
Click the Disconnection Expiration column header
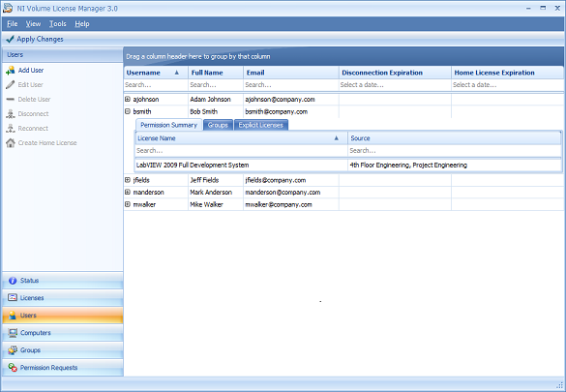coord(395,73)
